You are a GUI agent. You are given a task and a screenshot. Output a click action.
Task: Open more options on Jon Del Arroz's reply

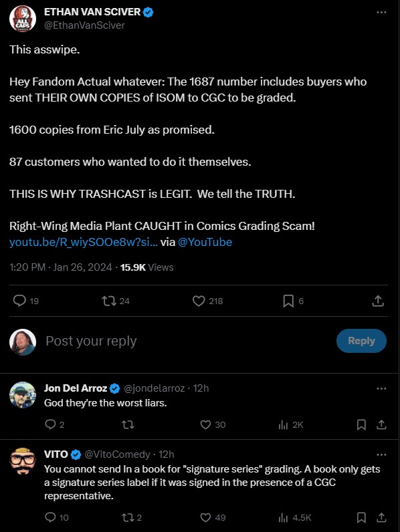(x=381, y=388)
